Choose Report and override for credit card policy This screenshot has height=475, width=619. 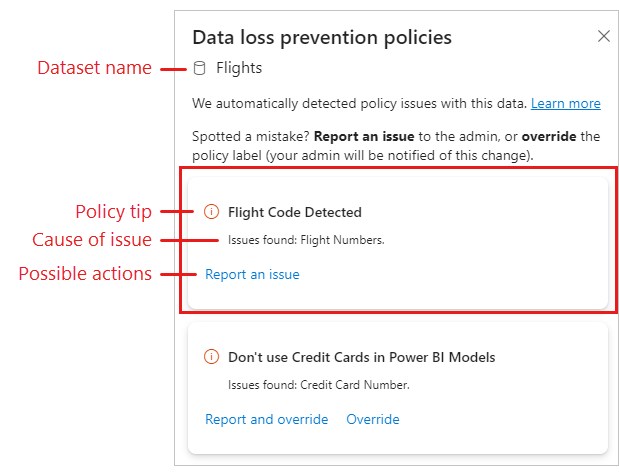tap(266, 419)
